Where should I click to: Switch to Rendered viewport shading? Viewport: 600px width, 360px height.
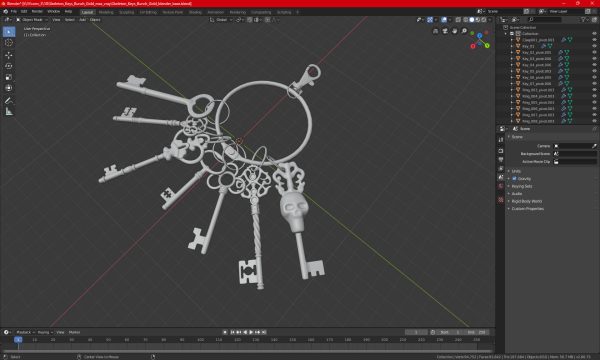(484, 20)
